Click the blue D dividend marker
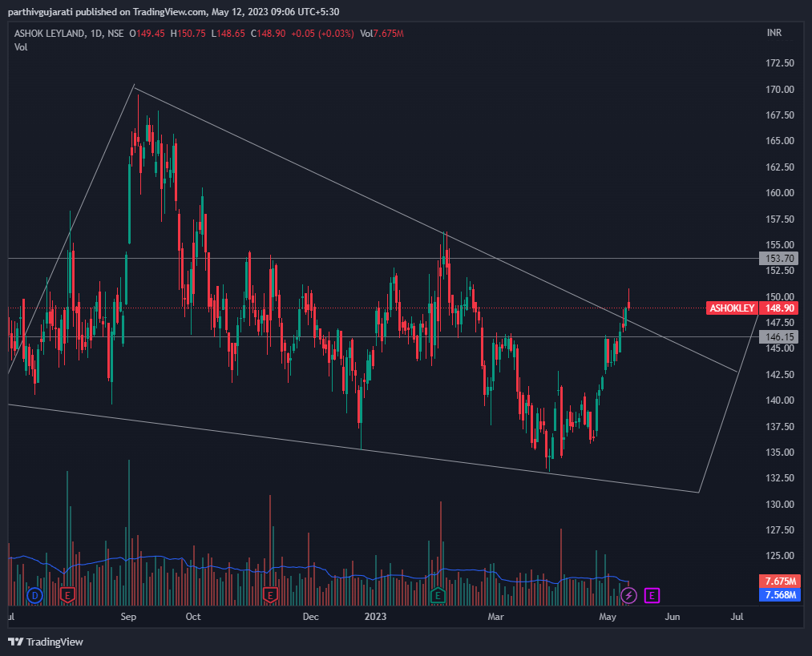Image resolution: width=812 pixels, height=656 pixels. 34,595
